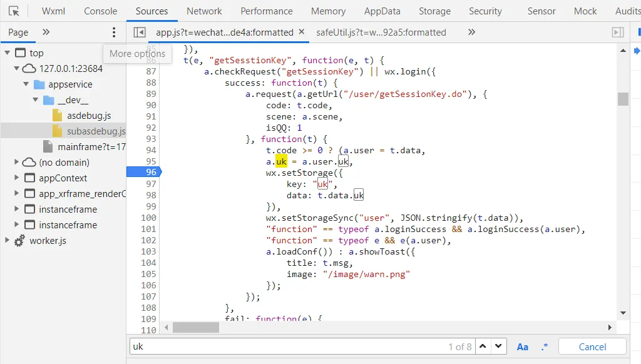Select the top frame icon

pos(20,53)
